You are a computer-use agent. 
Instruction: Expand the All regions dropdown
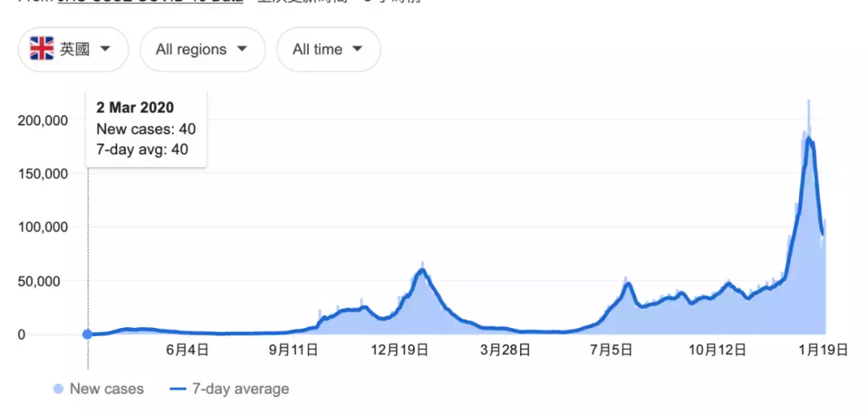coord(202,49)
